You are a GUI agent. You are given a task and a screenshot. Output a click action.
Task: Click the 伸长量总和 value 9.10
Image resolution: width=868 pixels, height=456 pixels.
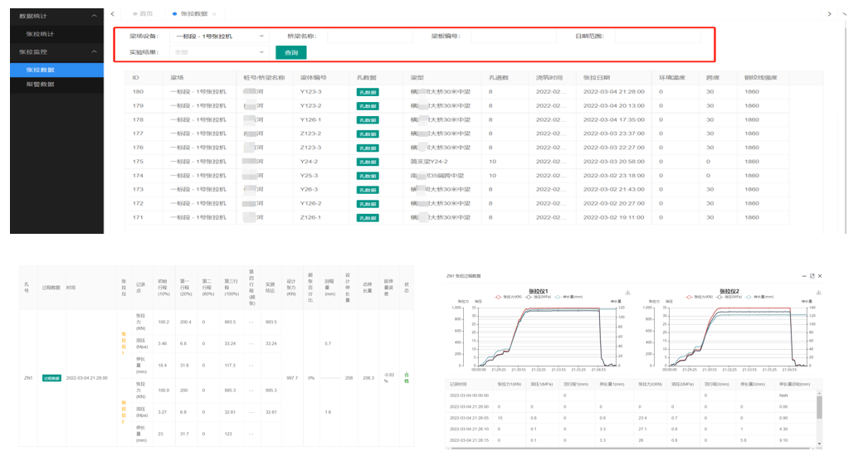coord(783,440)
